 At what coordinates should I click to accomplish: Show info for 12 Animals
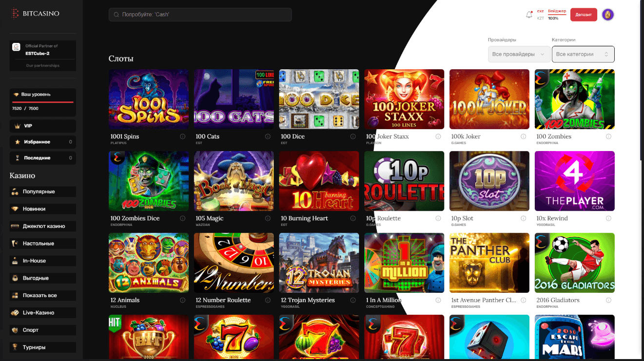(182, 300)
